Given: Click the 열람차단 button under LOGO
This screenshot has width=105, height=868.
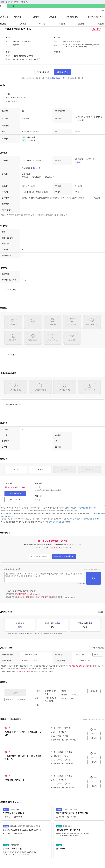Looking at the screenshot, I should tap(21, 699).
